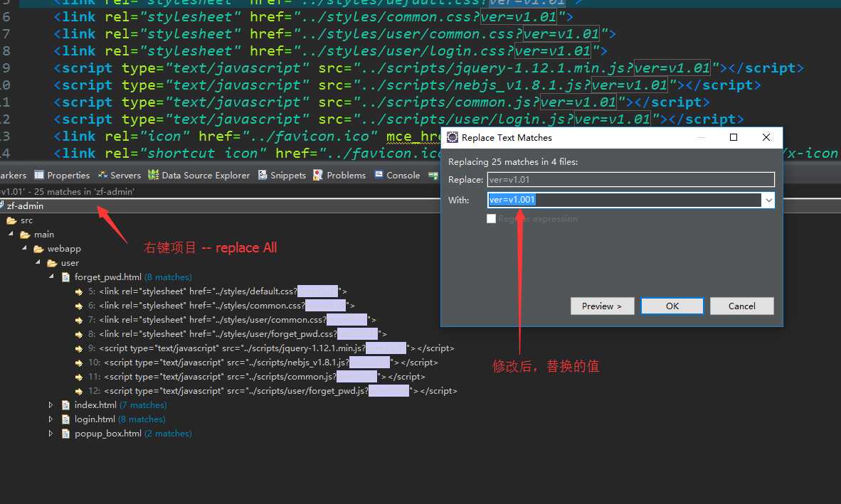Click match arrow icon for line 11
This screenshot has height=504, width=841.
(x=79, y=377)
